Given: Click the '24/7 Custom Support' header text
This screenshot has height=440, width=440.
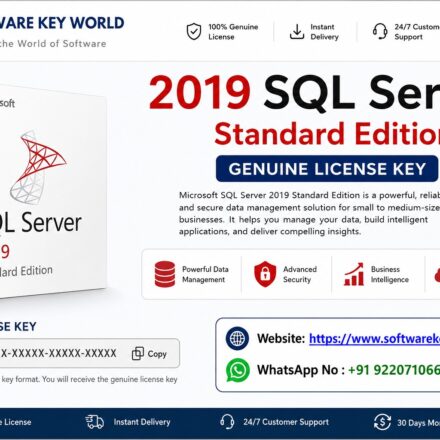Looking at the screenshot, I should tap(417, 32).
